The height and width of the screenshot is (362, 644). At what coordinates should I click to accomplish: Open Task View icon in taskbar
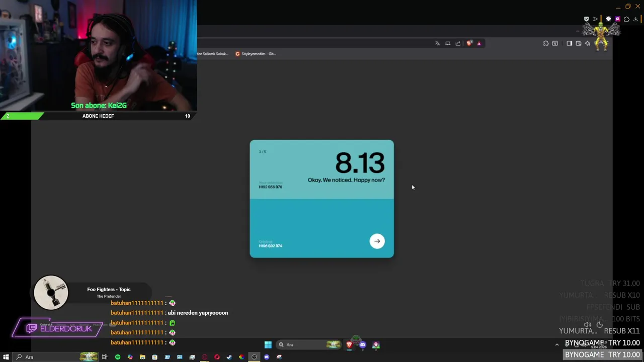click(105, 357)
